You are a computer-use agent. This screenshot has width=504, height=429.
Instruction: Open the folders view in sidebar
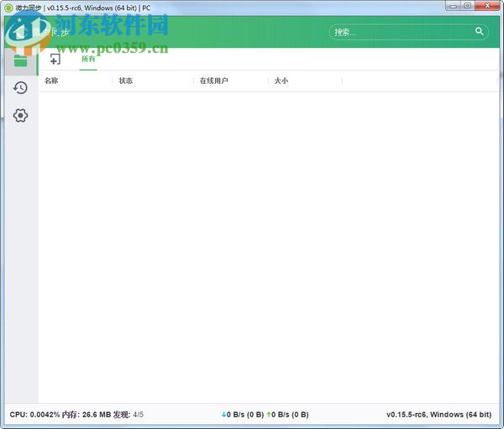20,60
